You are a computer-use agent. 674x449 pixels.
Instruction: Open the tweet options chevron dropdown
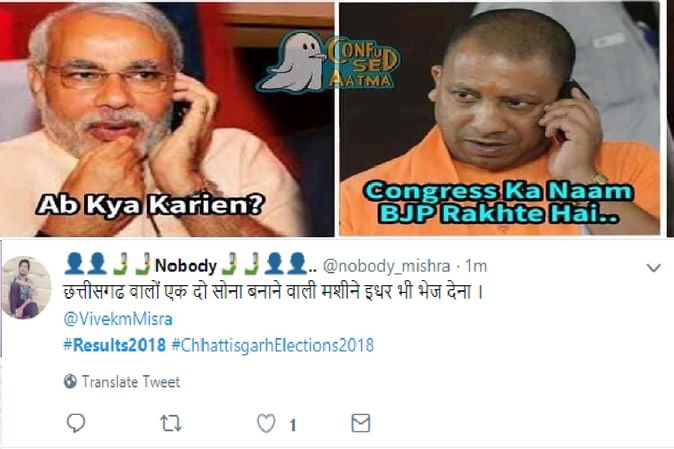click(x=654, y=268)
